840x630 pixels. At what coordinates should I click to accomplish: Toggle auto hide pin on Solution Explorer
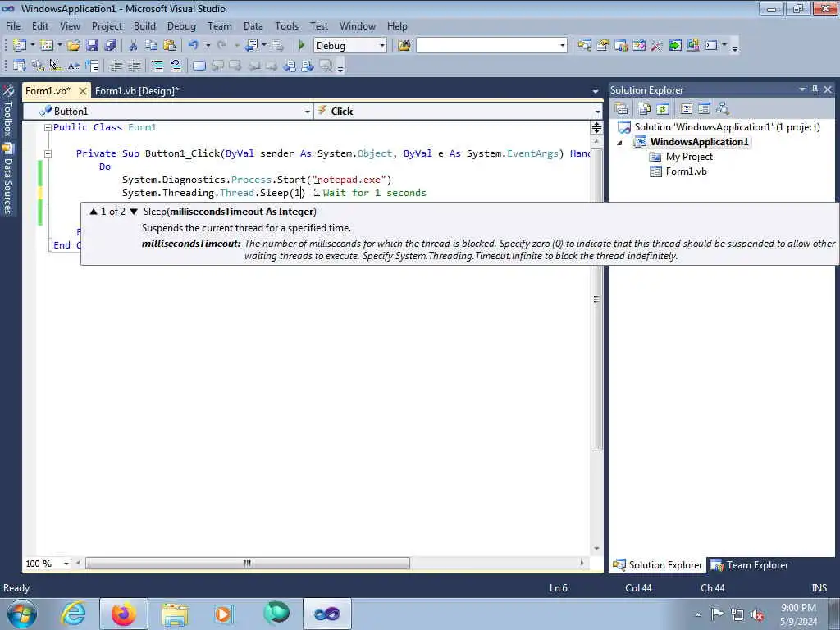tap(815, 89)
